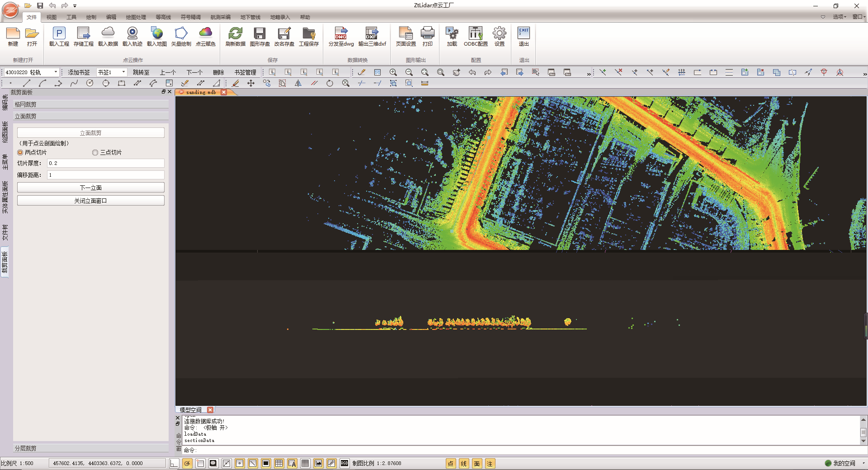Open the 视图 ribbon tab
The image size is (868, 470).
tap(52, 17)
